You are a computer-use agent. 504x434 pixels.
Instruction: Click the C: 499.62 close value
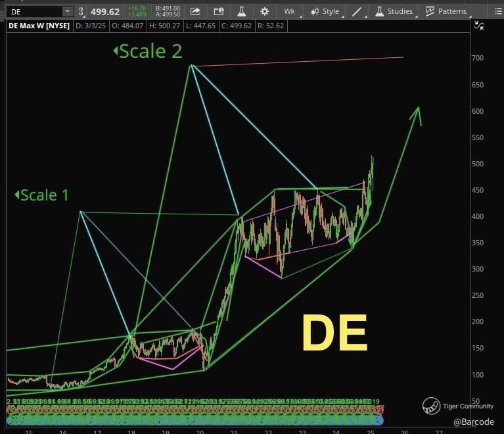[237, 26]
